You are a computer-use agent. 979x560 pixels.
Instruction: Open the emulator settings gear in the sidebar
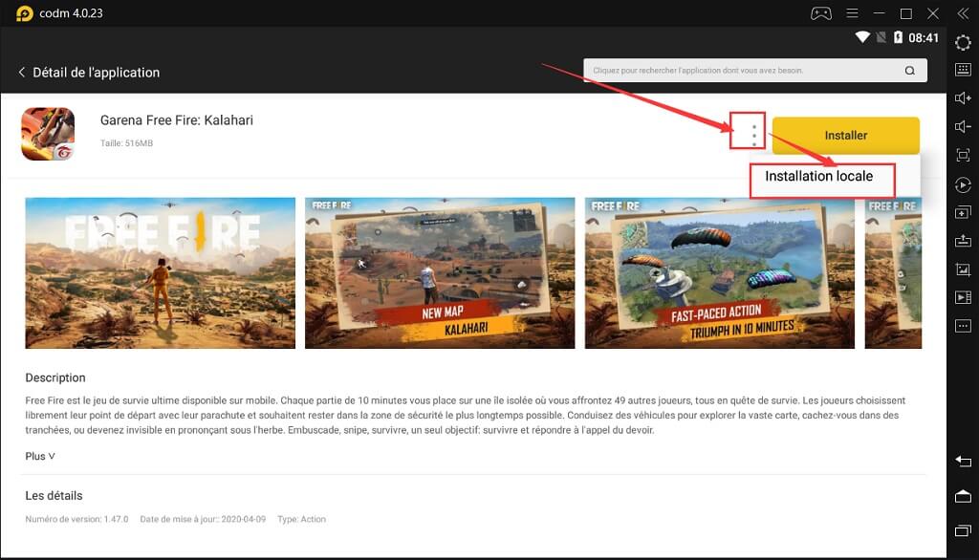963,42
